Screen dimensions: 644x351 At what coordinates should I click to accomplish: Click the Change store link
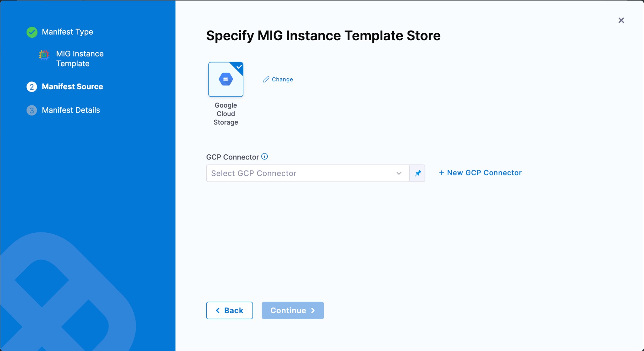[x=282, y=80]
